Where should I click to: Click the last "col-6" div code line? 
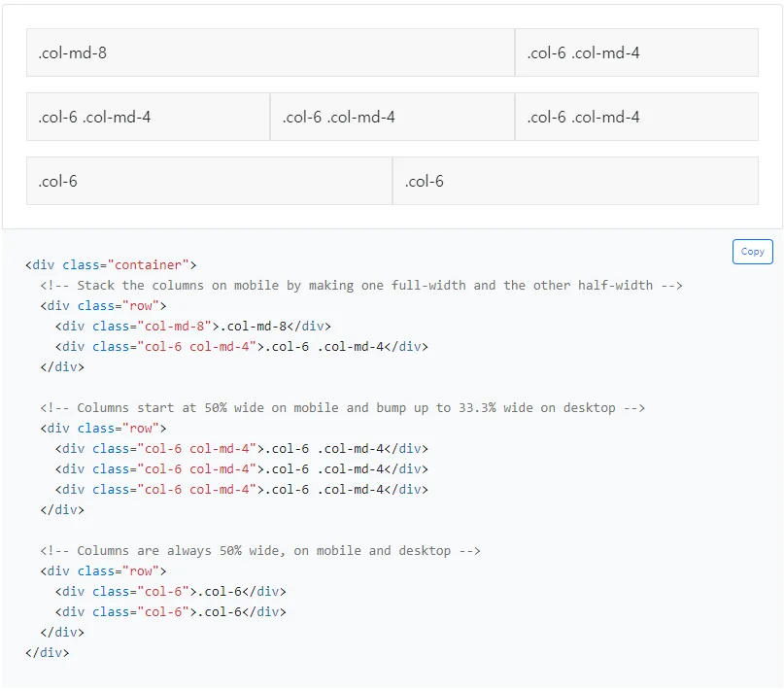170,612
